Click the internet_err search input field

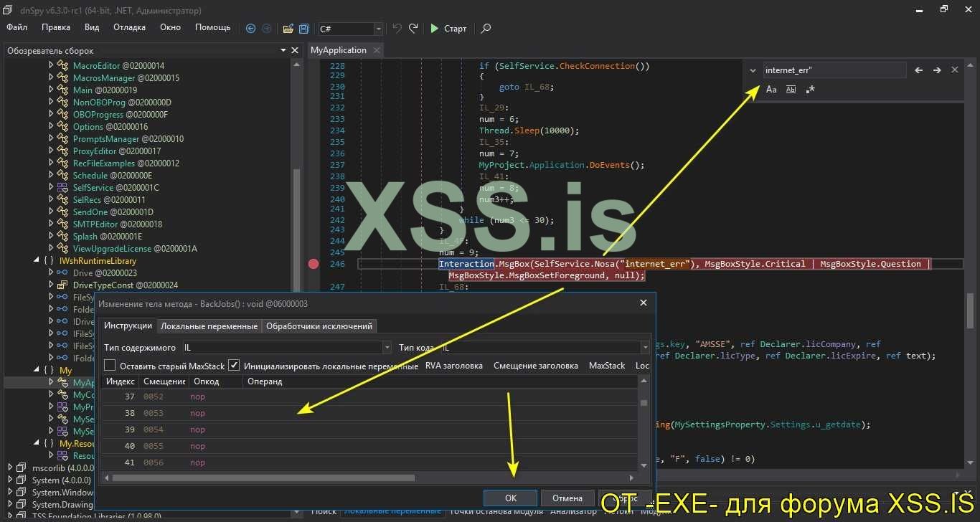pos(834,70)
